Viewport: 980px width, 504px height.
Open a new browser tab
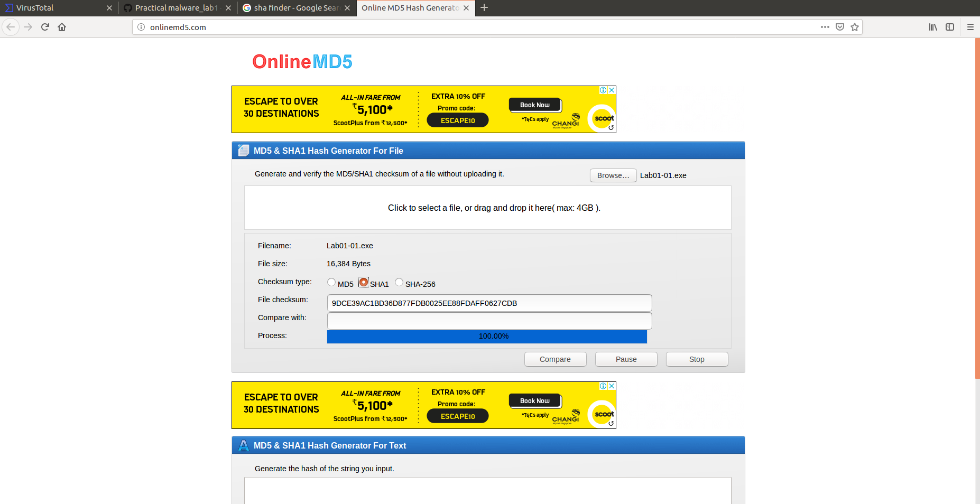484,8
